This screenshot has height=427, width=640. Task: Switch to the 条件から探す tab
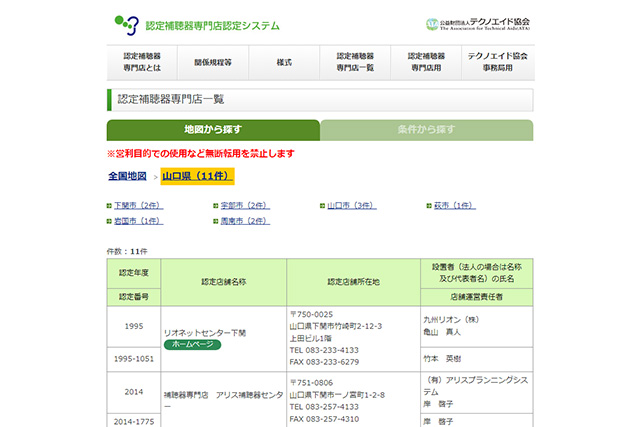[426, 130]
